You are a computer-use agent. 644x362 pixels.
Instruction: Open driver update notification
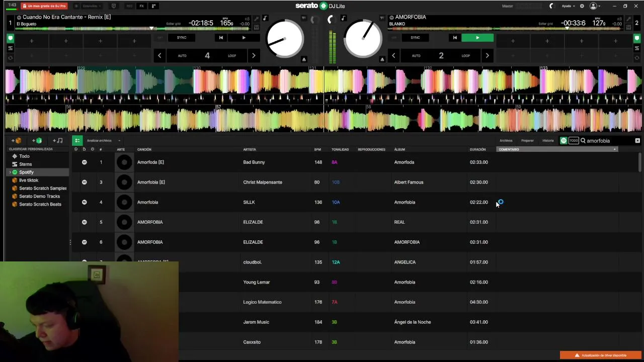point(601,355)
